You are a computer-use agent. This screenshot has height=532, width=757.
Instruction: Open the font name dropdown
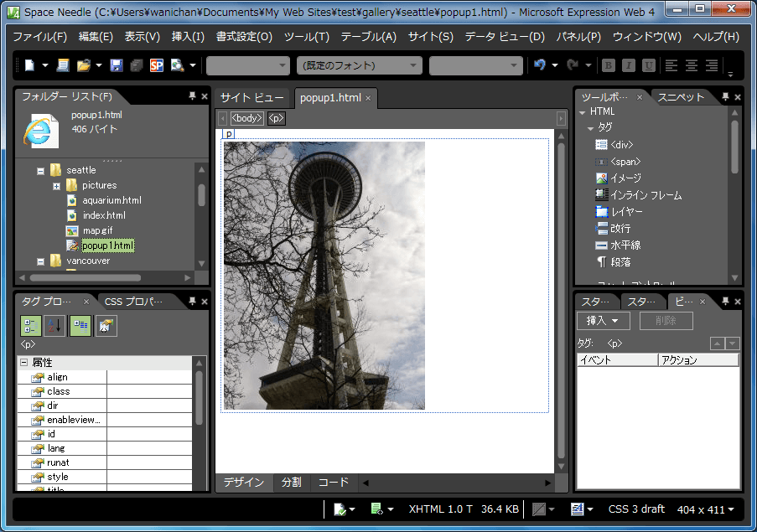(x=360, y=65)
